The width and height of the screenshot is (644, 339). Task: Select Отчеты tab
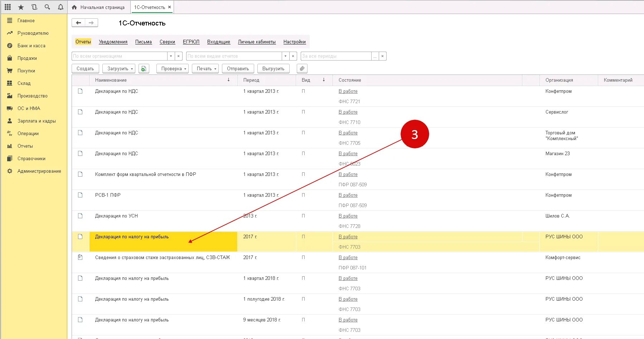[83, 42]
